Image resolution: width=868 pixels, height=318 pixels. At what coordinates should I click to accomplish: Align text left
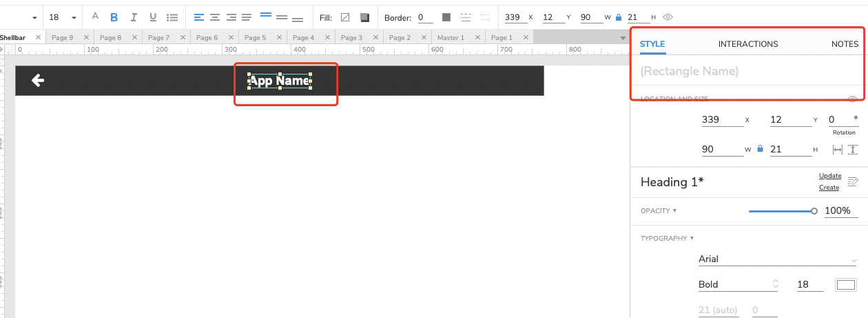198,17
